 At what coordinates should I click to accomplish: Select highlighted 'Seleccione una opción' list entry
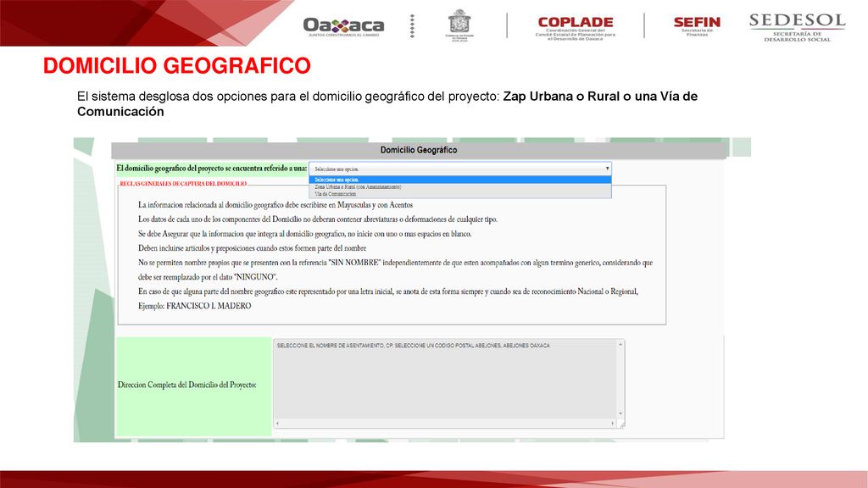(x=460, y=180)
